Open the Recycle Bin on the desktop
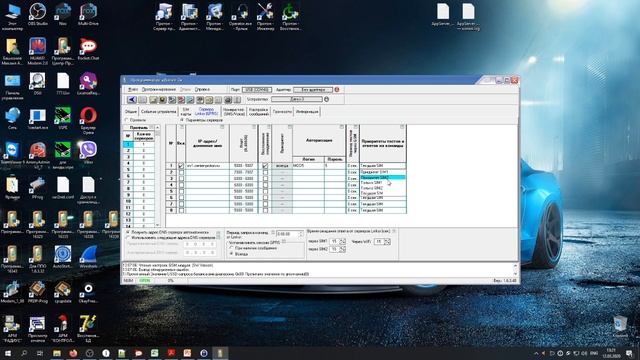The image size is (640, 360). pos(620,327)
